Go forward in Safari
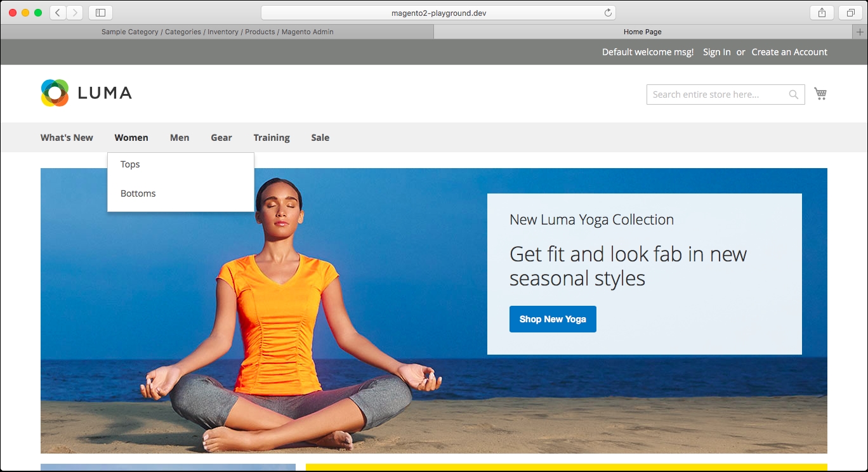This screenshot has height=472, width=868. [75, 13]
